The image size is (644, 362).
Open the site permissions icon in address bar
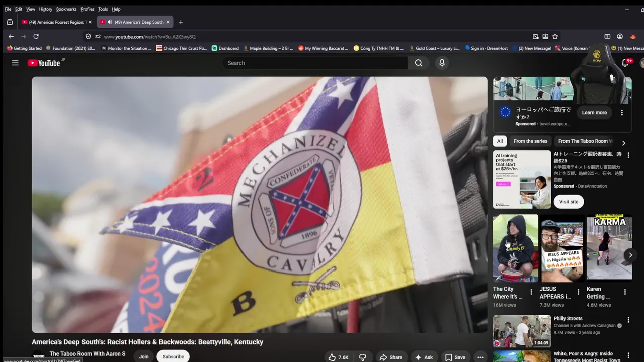click(98, 36)
